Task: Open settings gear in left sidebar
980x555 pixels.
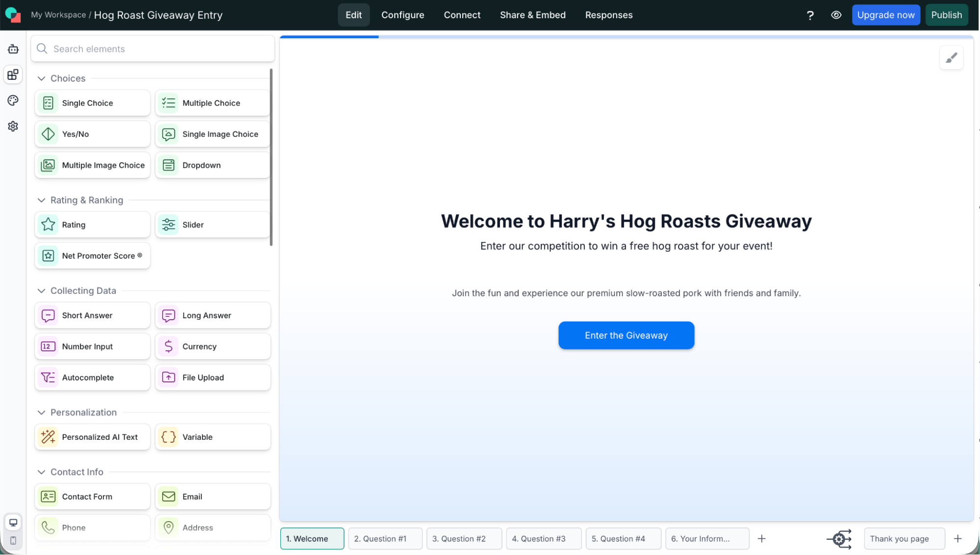Action: [13, 126]
